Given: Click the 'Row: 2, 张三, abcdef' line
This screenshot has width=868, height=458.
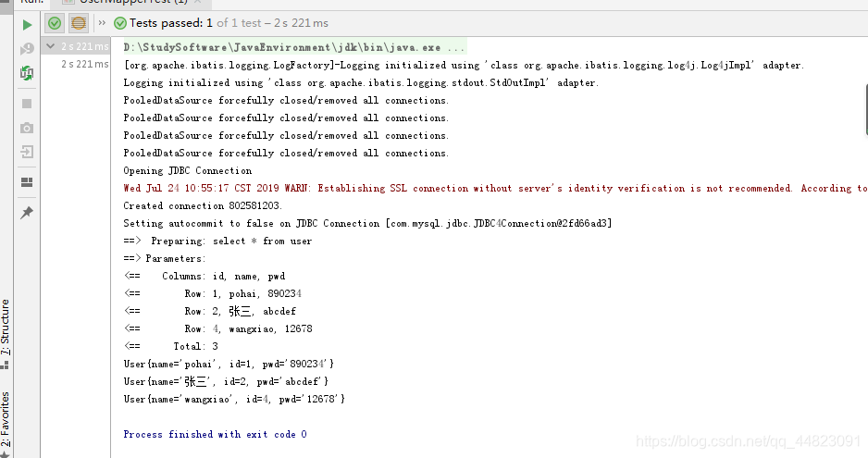Looking at the screenshot, I should click(210, 311).
